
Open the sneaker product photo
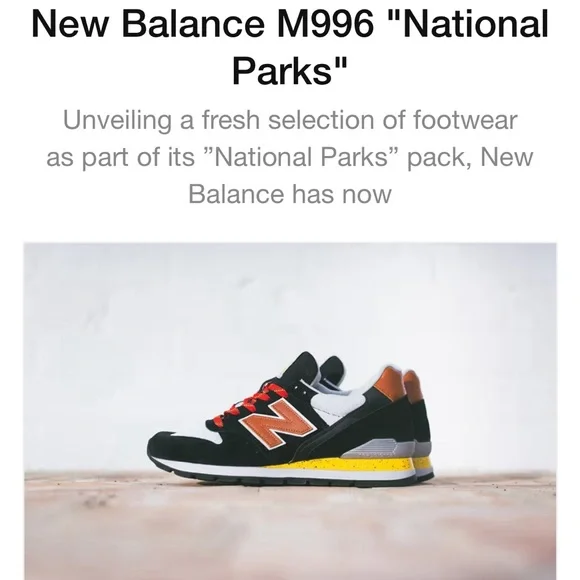point(290,411)
